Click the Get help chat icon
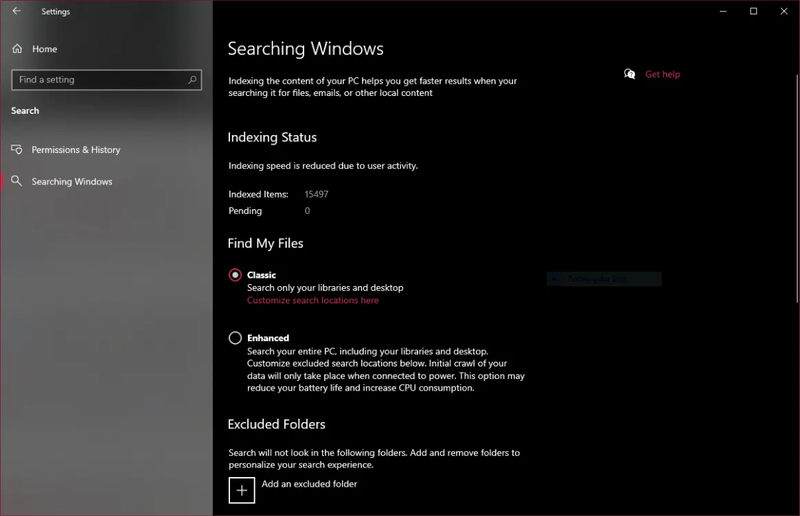800x516 pixels. 629,74
